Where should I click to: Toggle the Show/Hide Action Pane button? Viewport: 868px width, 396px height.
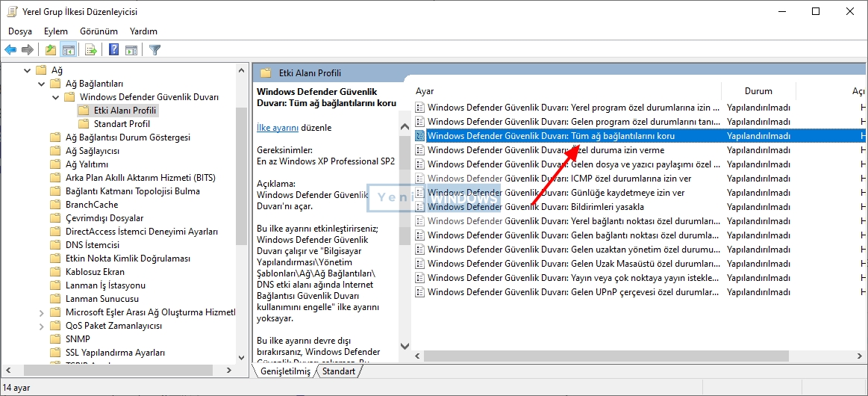tap(131, 50)
